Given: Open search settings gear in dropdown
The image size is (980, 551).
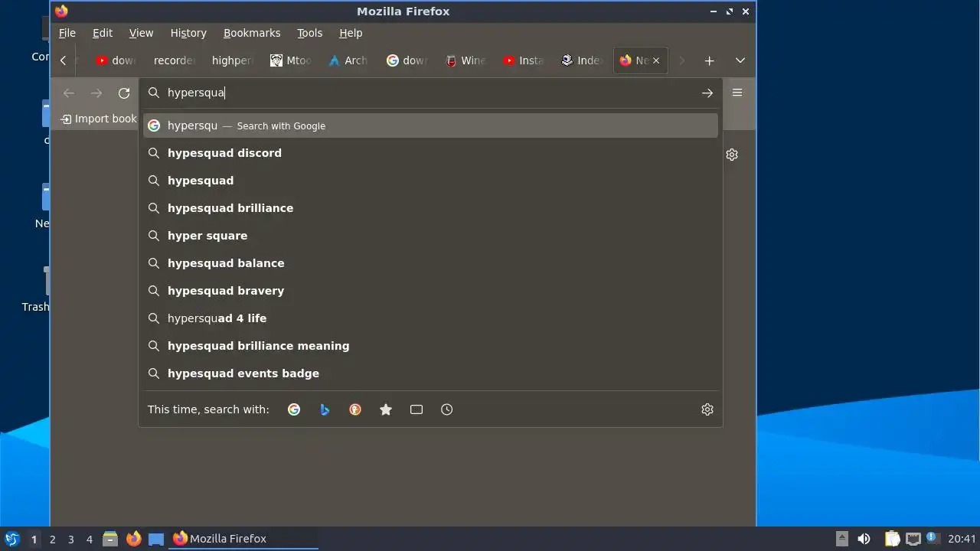Looking at the screenshot, I should (x=707, y=409).
